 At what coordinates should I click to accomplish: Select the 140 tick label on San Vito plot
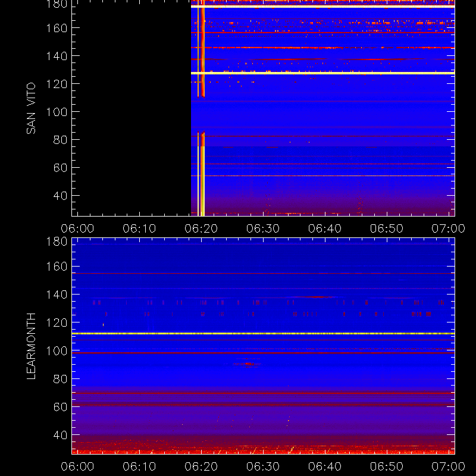57,56
